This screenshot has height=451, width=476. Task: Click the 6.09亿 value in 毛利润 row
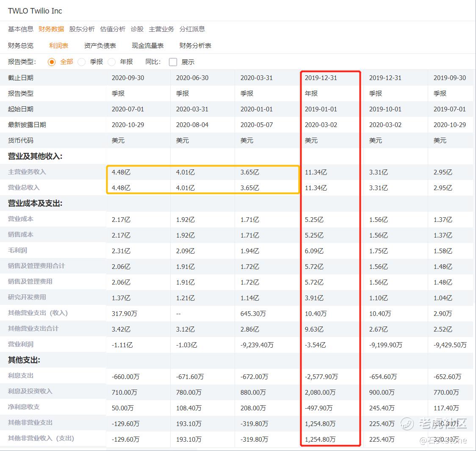tap(314, 251)
